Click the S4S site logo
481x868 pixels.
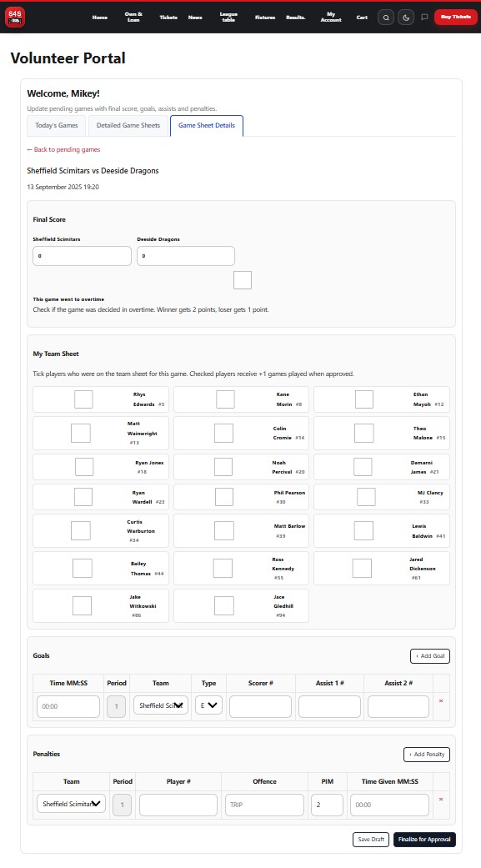(14, 18)
